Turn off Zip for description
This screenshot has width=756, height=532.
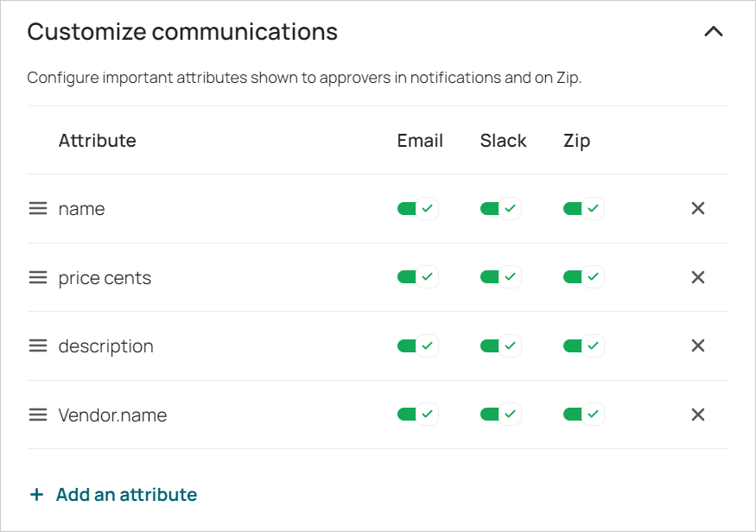coord(584,345)
